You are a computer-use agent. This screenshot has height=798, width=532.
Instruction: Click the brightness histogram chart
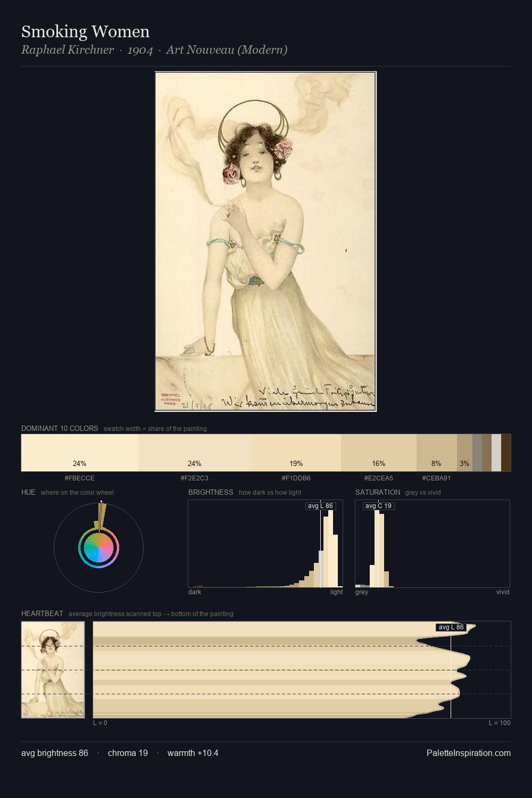[x=265, y=544]
